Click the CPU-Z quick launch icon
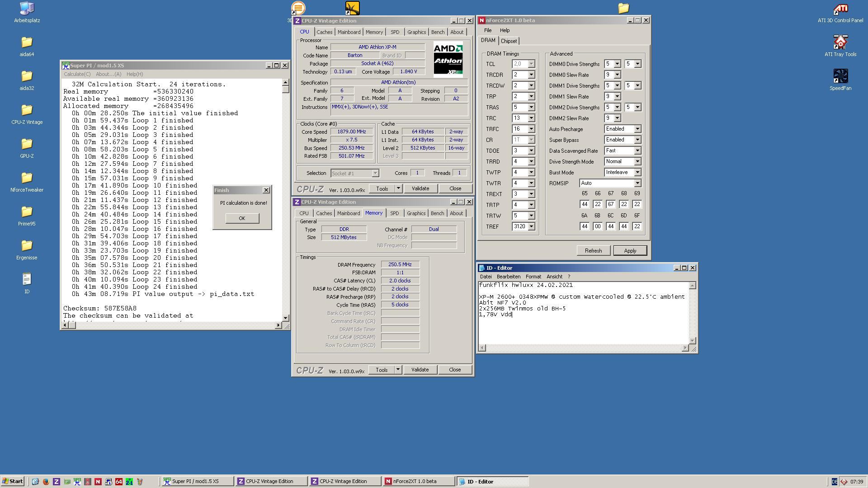 tap(56, 482)
